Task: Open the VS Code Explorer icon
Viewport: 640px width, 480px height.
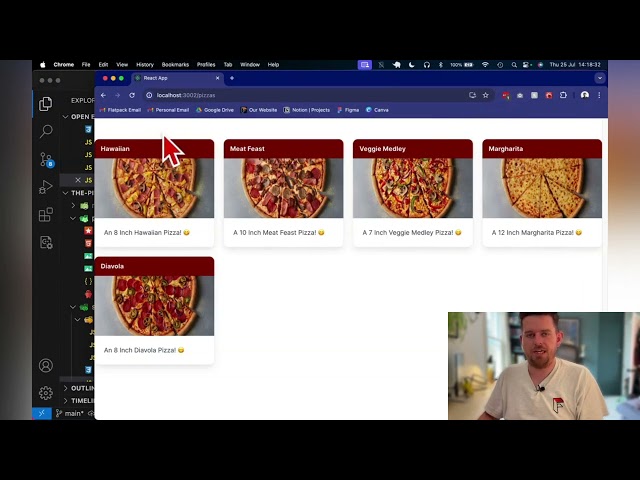Action: pyautogui.click(x=46, y=104)
